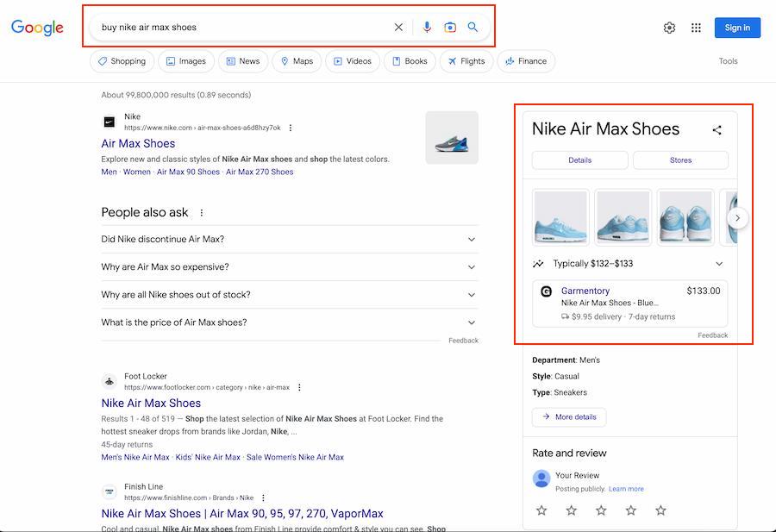Share the Nike Air Max Shoes panel
Image resolution: width=776 pixels, height=532 pixels.
point(717,130)
